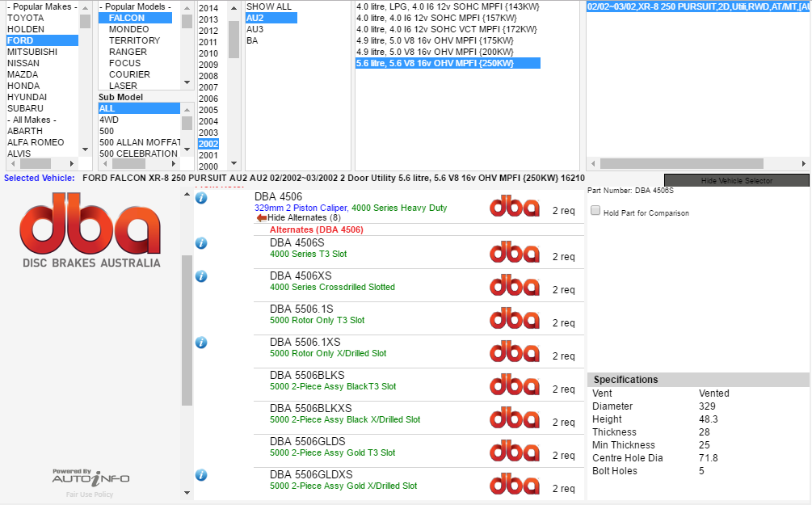Screen dimensions: 812x505
Task: Click info icon beside DBA 4506
Action: point(201,198)
